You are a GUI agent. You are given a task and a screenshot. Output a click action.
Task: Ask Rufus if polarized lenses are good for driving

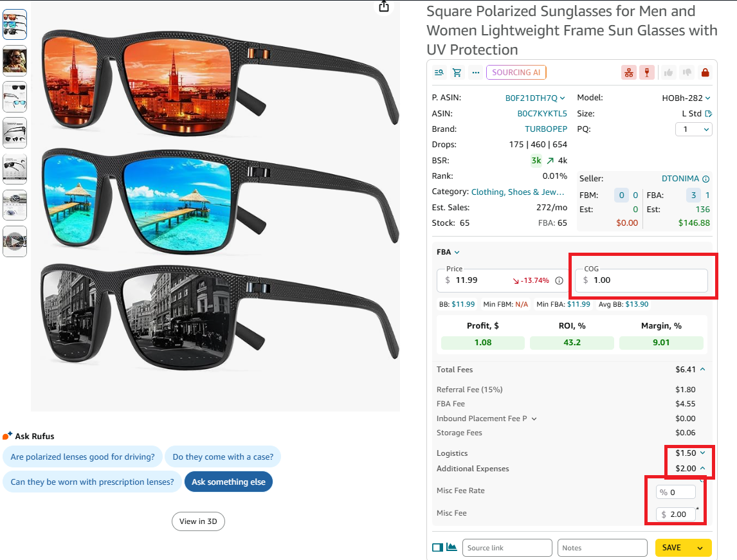82,456
